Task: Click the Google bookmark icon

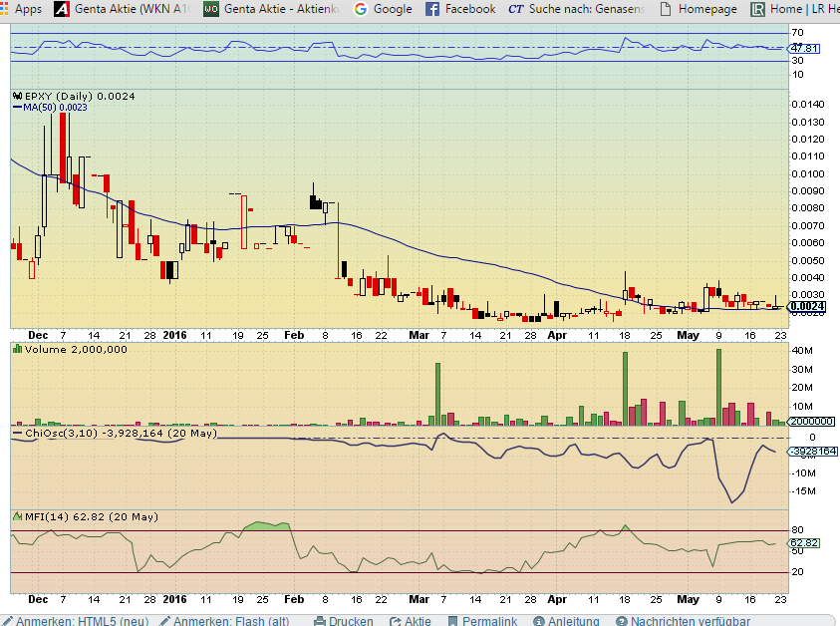Action: click(x=361, y=9)
